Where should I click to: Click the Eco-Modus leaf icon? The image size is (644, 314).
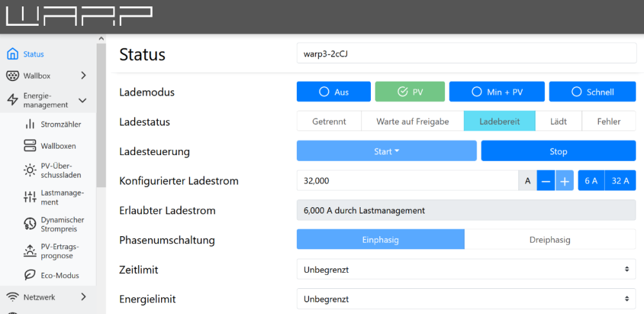coord(30,275)
